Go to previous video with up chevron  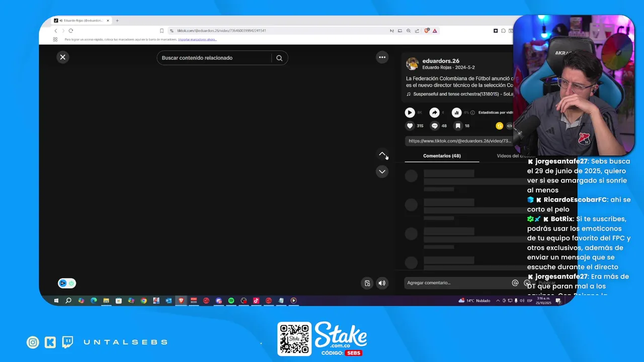tap(382, 154)
